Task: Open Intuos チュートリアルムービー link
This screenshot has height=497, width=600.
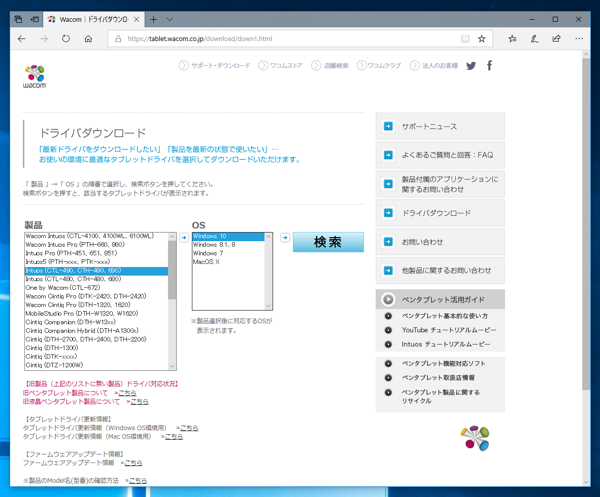Action: tap(446, 344)
